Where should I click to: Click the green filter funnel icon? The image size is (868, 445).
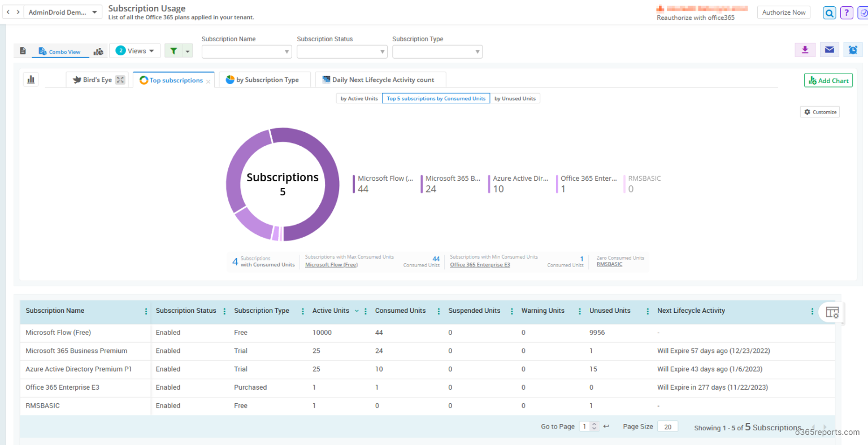point(173,51)
